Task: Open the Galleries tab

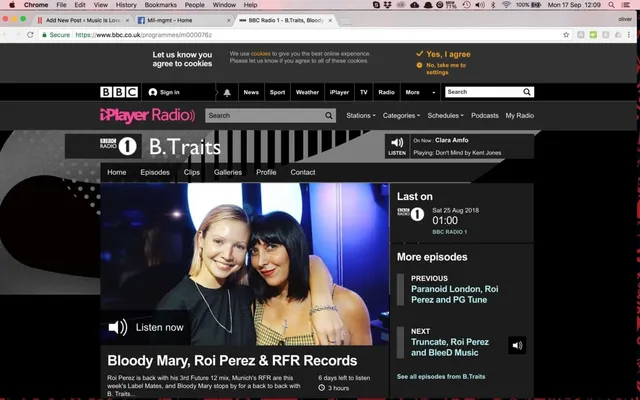Action: click(x=228, y=172)
